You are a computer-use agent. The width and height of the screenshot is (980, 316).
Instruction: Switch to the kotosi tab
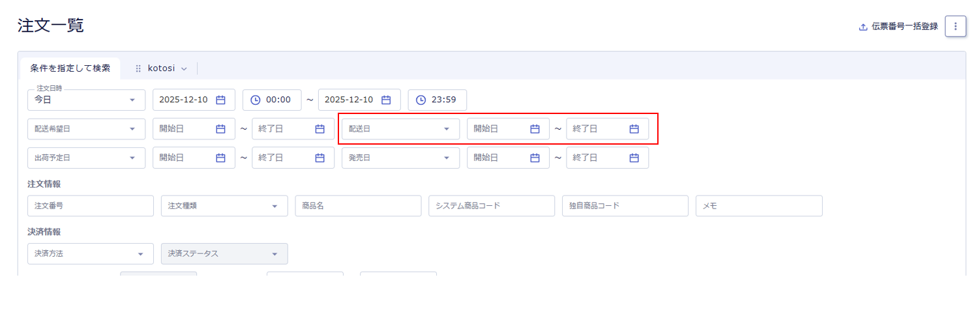161,68
